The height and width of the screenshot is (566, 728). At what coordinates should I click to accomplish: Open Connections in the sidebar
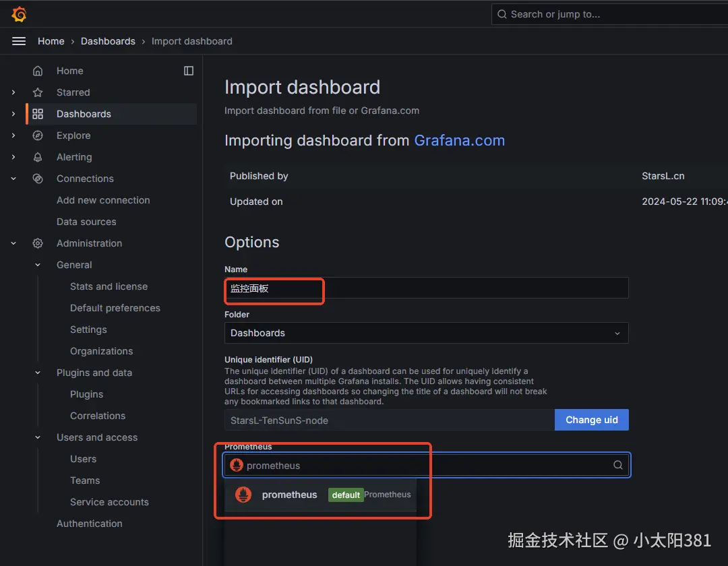click(x=85, y=179)
